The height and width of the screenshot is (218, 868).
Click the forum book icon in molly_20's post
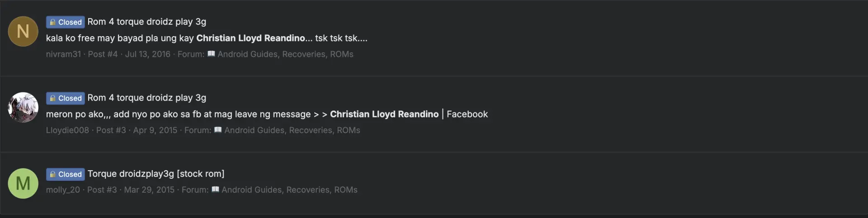[x=215, y=190]
